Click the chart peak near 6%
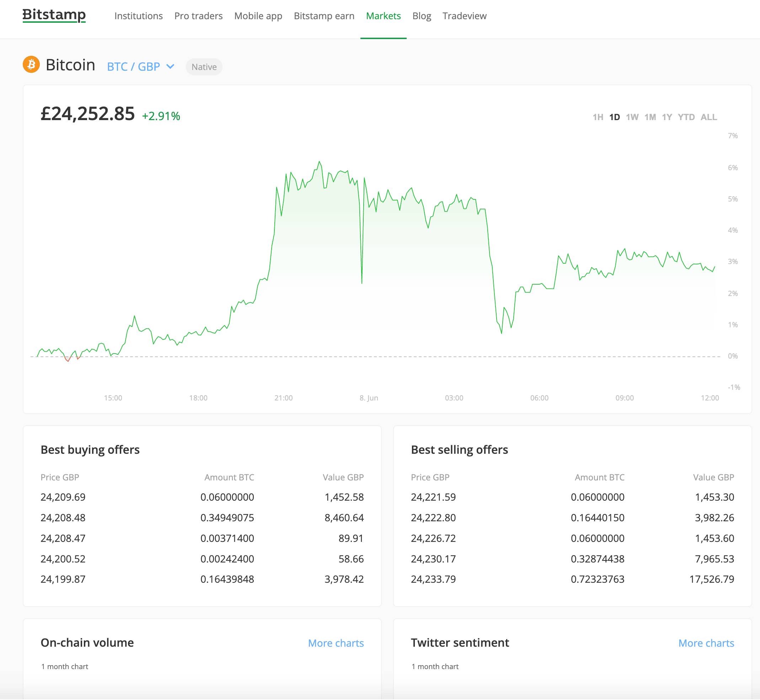The width and height of the screenshot is (760, 700). [319, 162]
